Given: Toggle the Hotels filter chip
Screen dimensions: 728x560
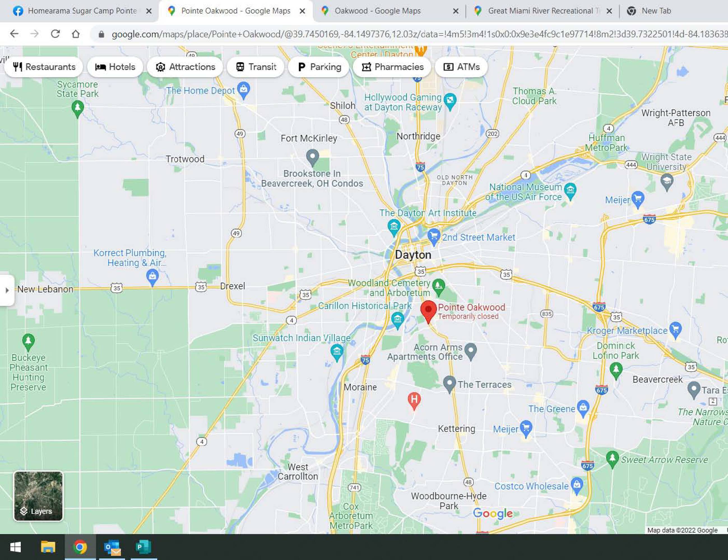Looking at the screenshot, I should [115, 67].
